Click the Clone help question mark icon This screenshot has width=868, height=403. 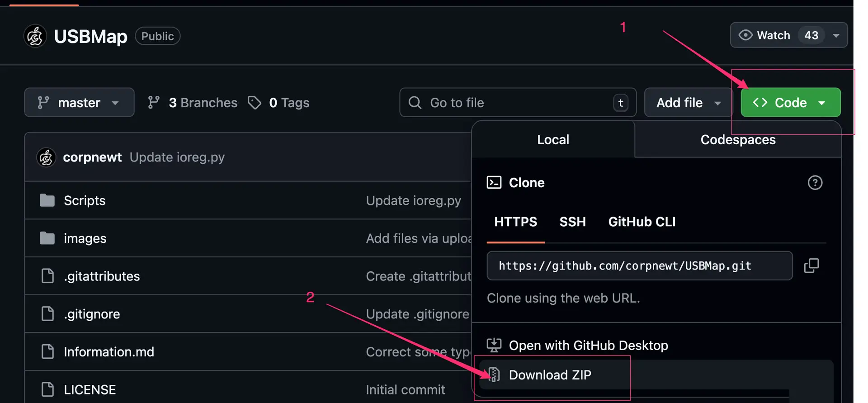click(x=815, y=183)
